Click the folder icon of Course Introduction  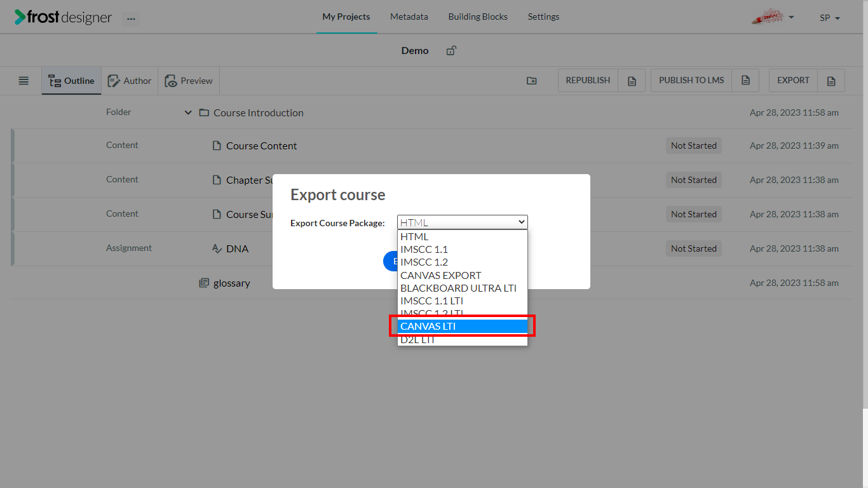204,112
